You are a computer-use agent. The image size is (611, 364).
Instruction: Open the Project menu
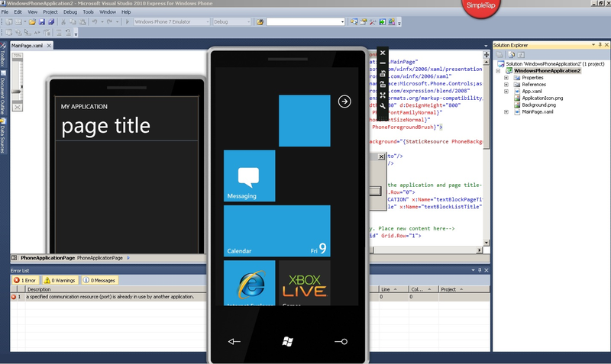[x=50, y=12]
